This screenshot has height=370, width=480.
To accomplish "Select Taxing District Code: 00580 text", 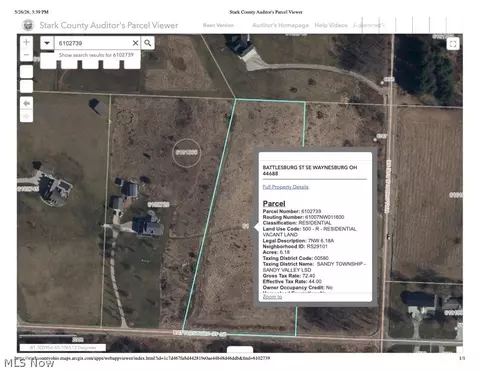I will tap(296, 258).
